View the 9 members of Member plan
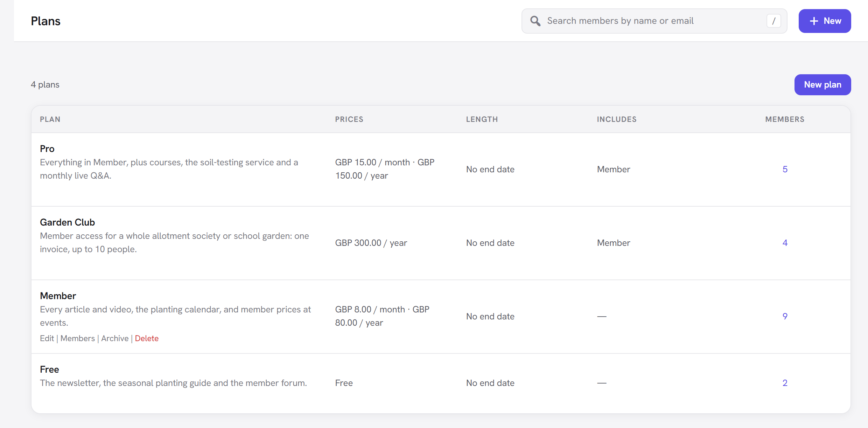 785,317
